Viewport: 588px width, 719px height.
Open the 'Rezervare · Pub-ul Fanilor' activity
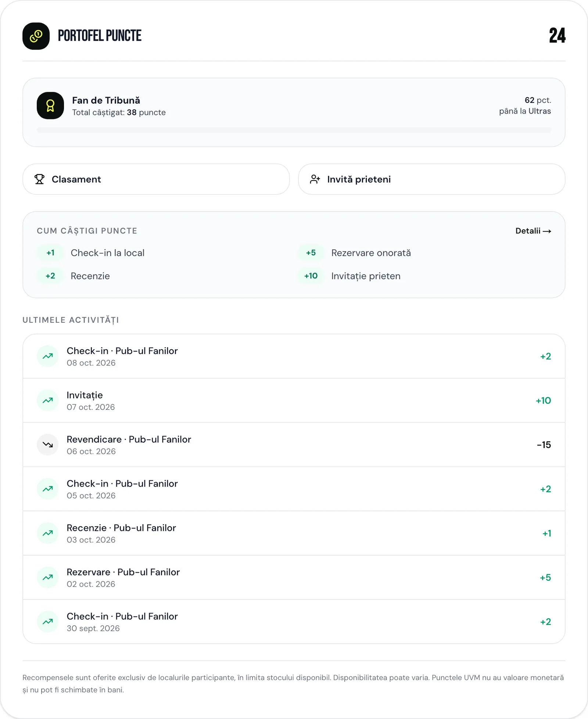[x=294, y=577]
